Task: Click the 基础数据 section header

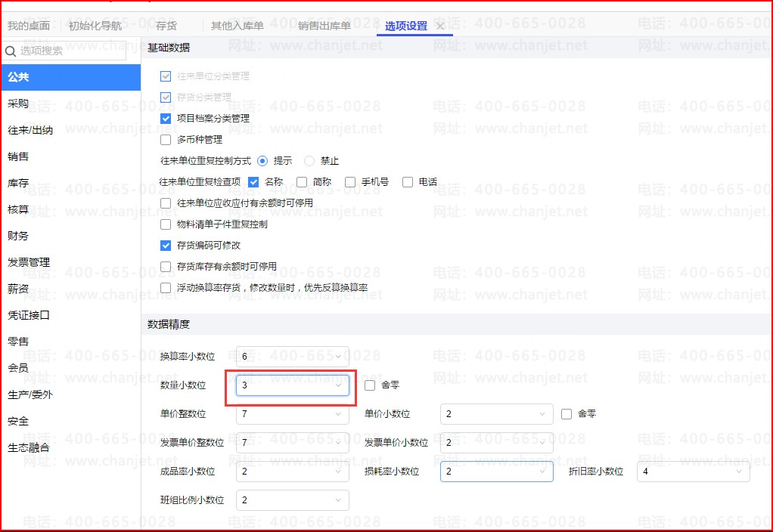Action: point(169,48)
